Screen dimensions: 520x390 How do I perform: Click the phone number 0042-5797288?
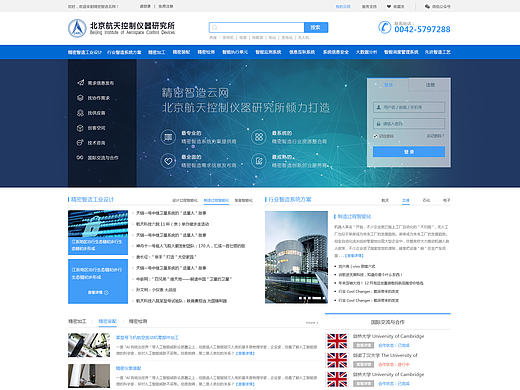[422, 29]
